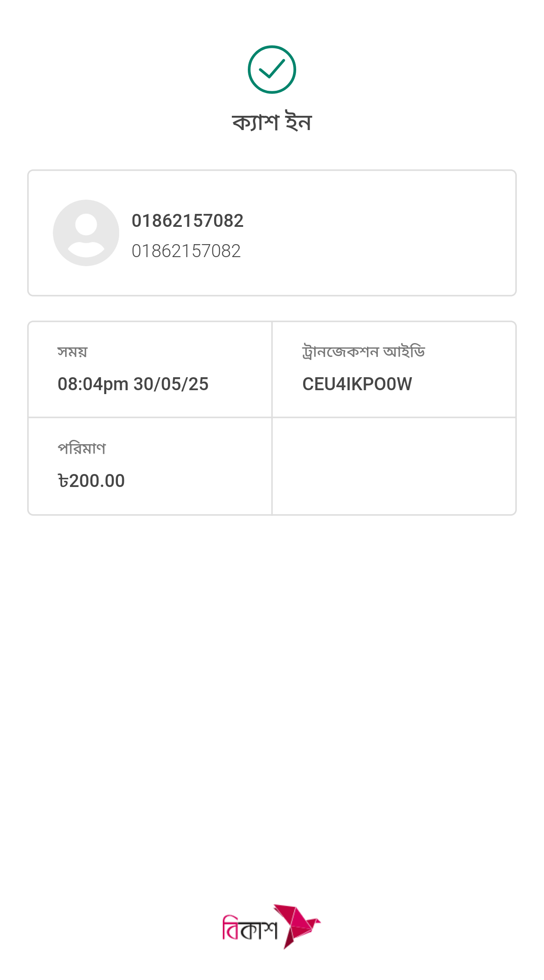Image resolution: width=544 pixels, height=980 pixels.
Task: Click the time value 08:04pm
Action: [93, 384]
